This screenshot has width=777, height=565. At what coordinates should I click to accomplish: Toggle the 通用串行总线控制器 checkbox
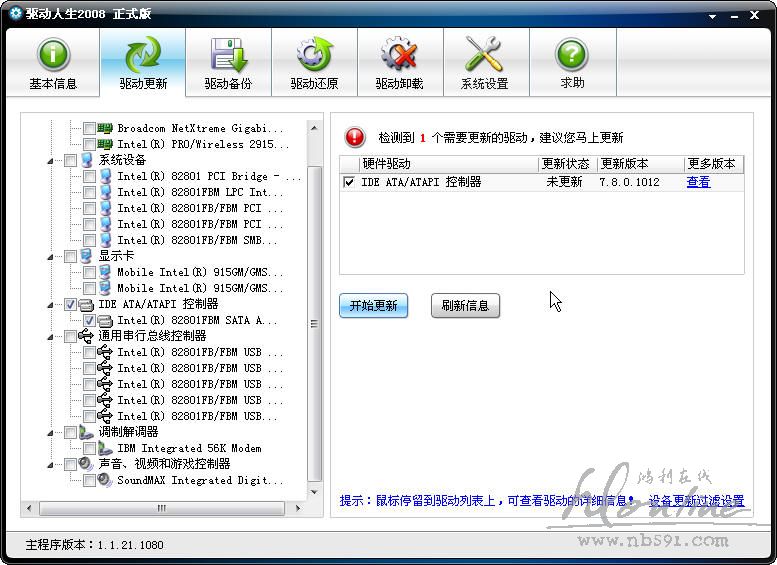(x=70, y=337)
